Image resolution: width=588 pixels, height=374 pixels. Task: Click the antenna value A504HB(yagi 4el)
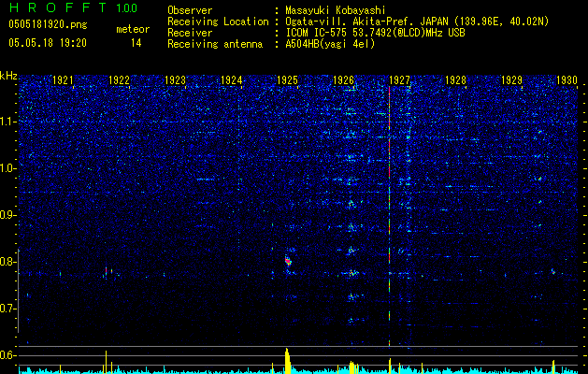coord(330,44)
